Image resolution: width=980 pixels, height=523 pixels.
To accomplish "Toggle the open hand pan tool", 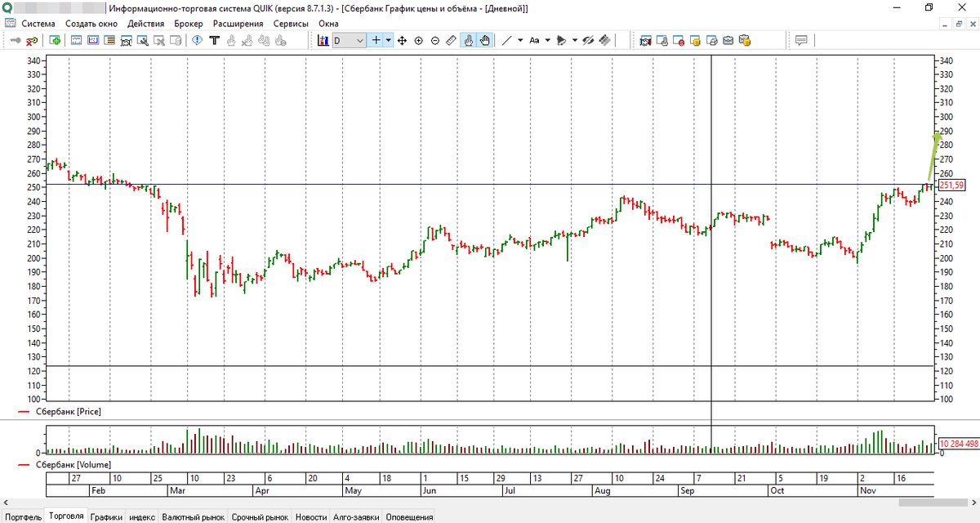I will [485, 40].
